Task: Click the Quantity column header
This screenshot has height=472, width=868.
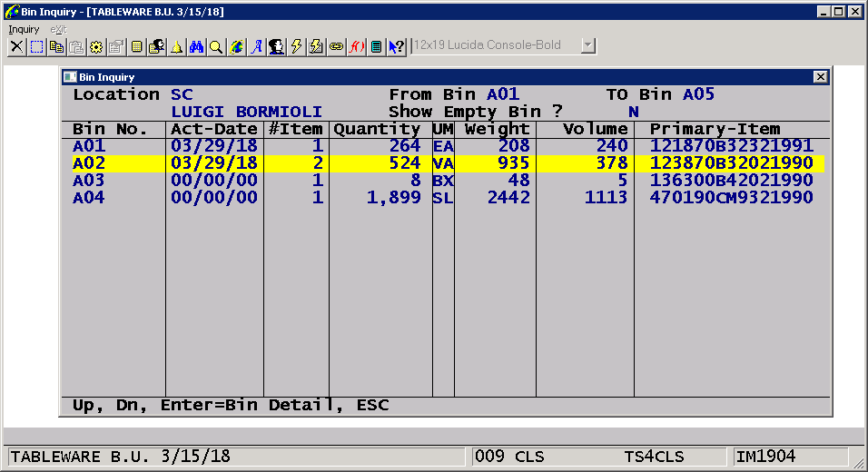Action: (377, 129)
